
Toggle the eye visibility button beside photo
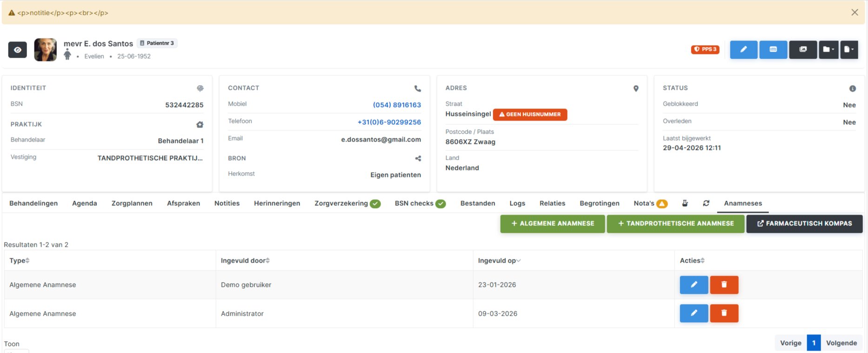[x=18, y=50]
